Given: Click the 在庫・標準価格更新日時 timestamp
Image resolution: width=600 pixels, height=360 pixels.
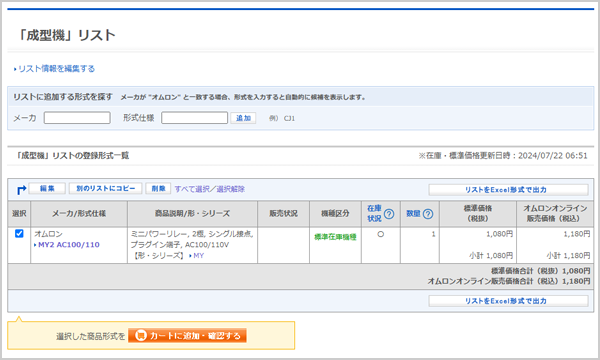Looking at the screenshot, I should click(x=503, y=156).
